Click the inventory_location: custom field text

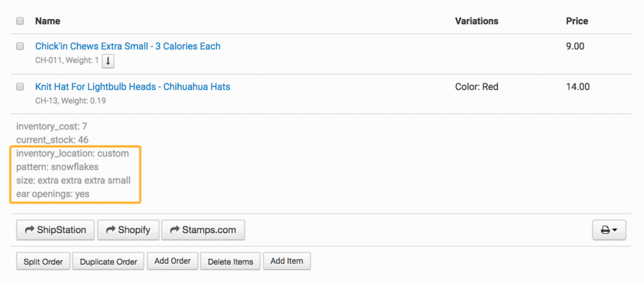72,153
